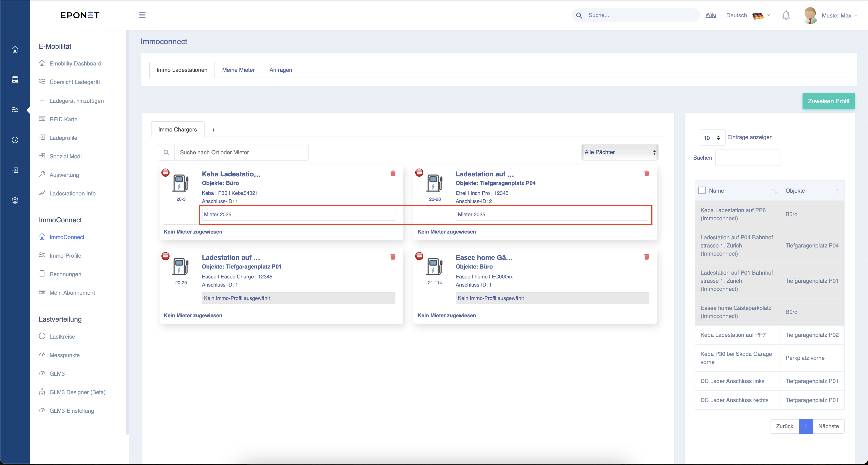868x465 pixels.
Task: Open the Anfragen tab
Action: (280, 70)
